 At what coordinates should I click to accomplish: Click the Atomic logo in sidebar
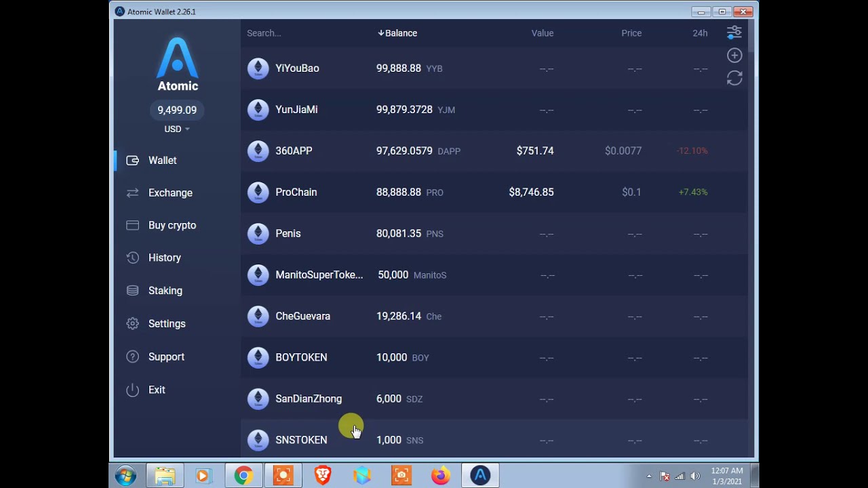[x=178, y=64]
